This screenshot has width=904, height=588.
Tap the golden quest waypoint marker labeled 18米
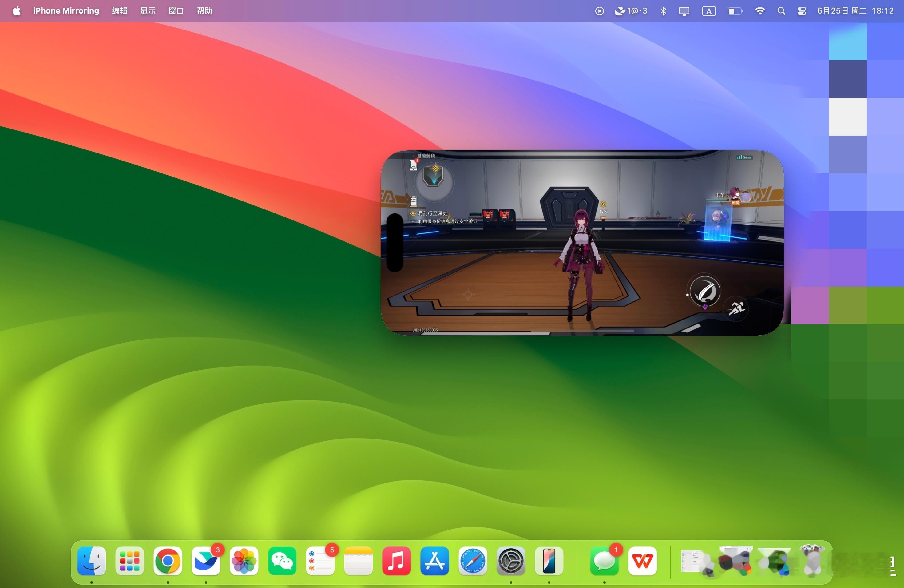tap(603, 207)
